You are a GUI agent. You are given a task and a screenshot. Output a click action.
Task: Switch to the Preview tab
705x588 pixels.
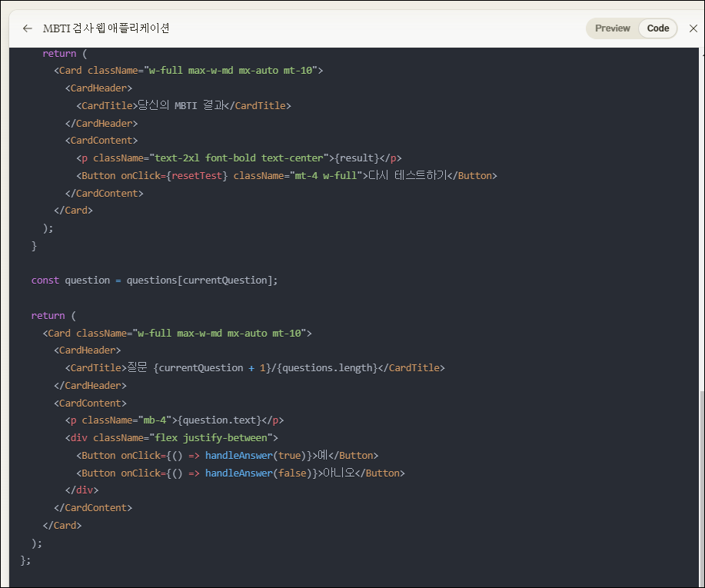coord(613,28)
